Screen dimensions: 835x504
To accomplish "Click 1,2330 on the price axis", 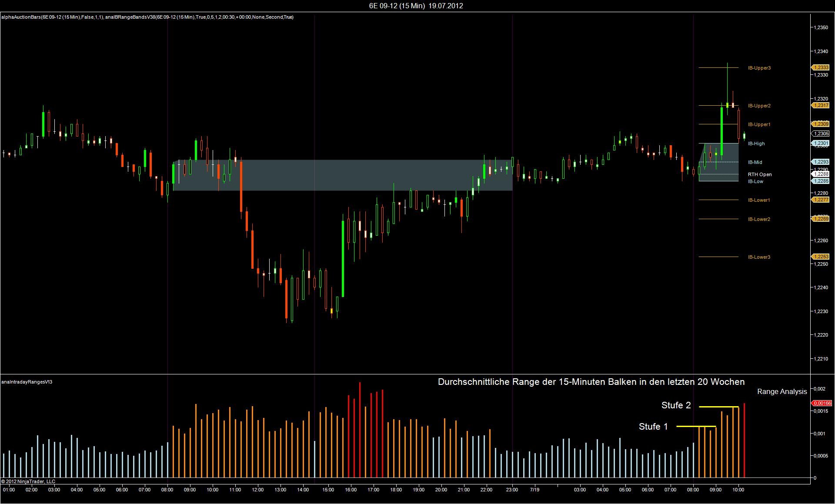I will point(822,75).
